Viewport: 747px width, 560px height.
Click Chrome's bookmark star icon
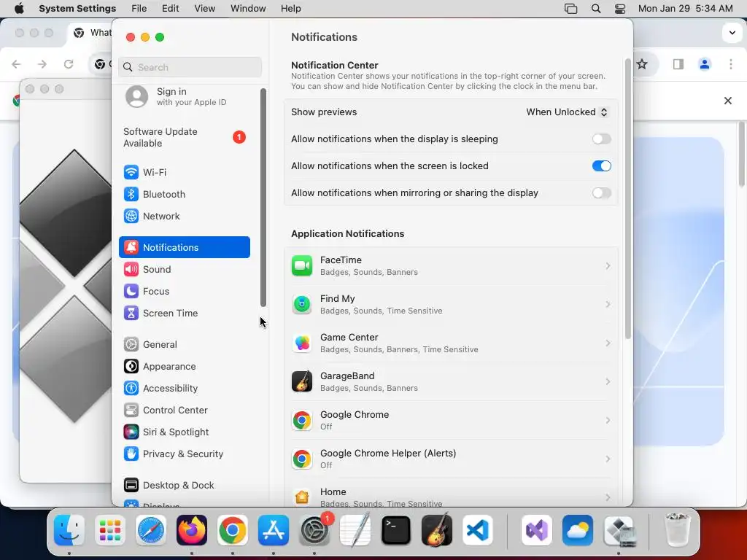(642, 64)
